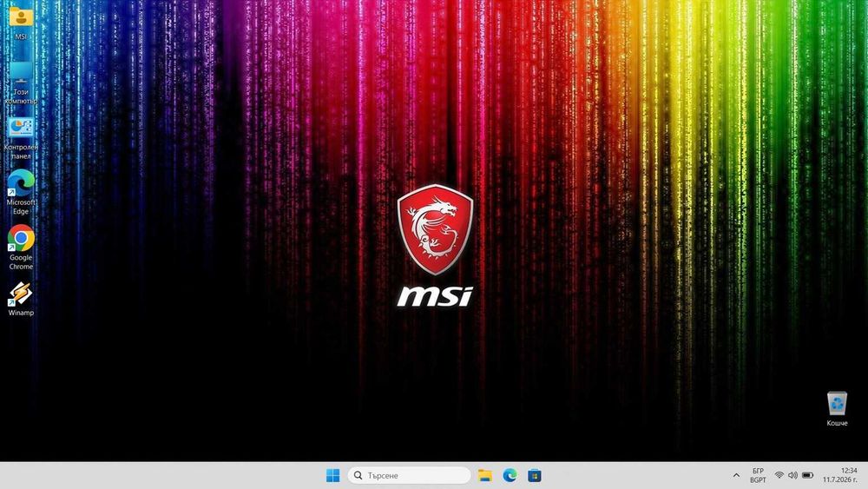Open File Explorer from the taskbar
Screen dimensions: 868x489
click(485, 475)
